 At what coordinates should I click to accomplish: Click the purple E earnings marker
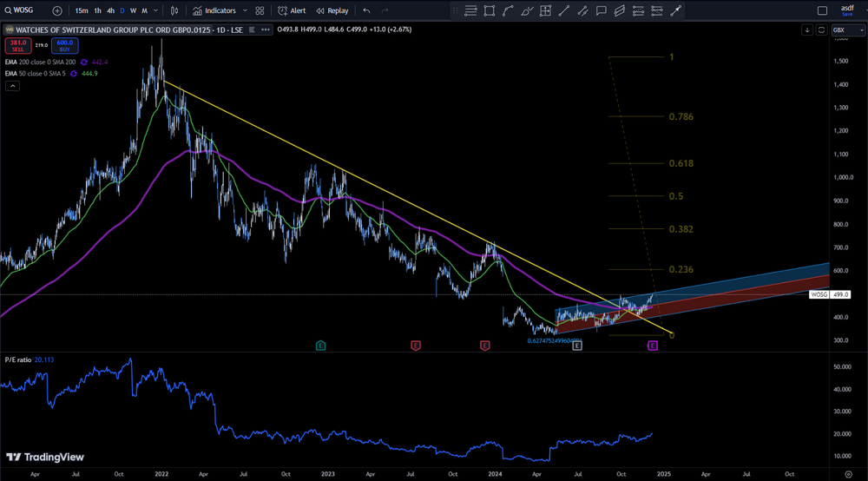click(x=653, y=346)
